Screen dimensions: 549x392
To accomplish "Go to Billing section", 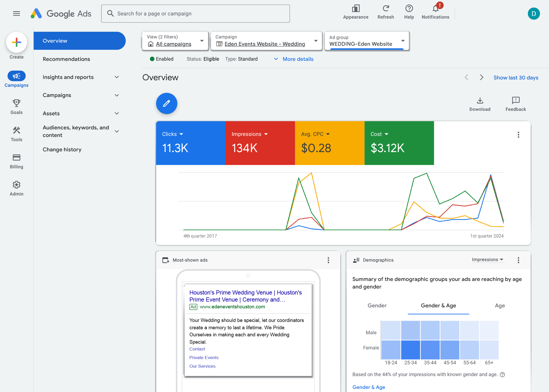I will [x=16, y=158].
